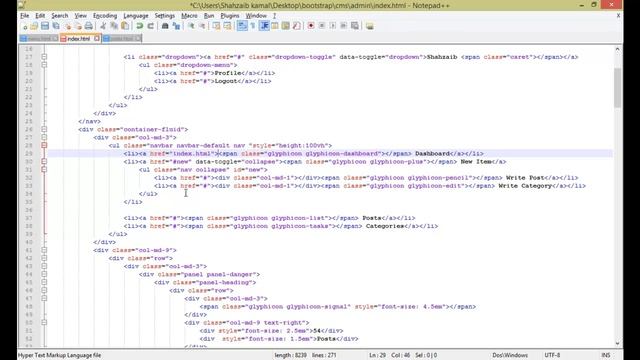Click the Zoom Out toolbar icon
This screenshot has height=360, width=640.
pyautogui.click(x=202, y=26)
